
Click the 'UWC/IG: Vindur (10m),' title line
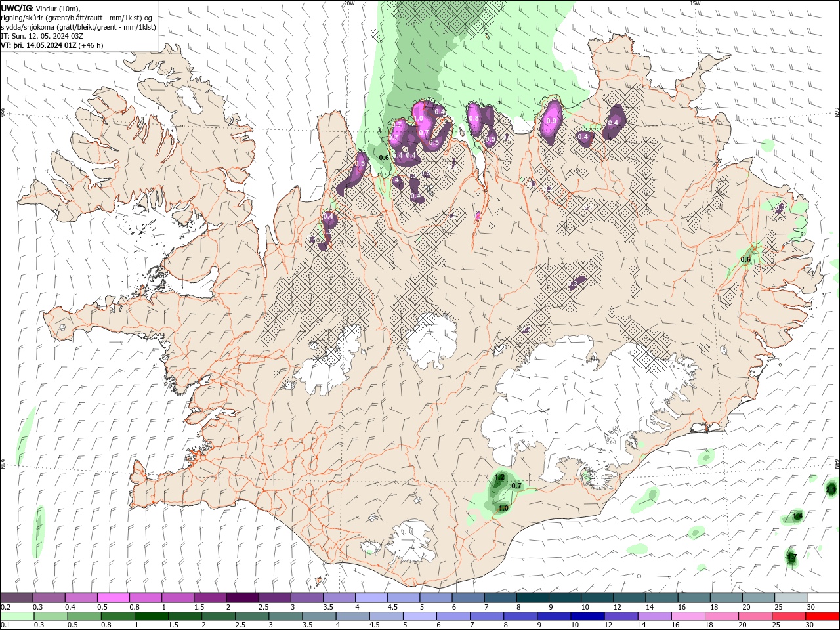40,8
